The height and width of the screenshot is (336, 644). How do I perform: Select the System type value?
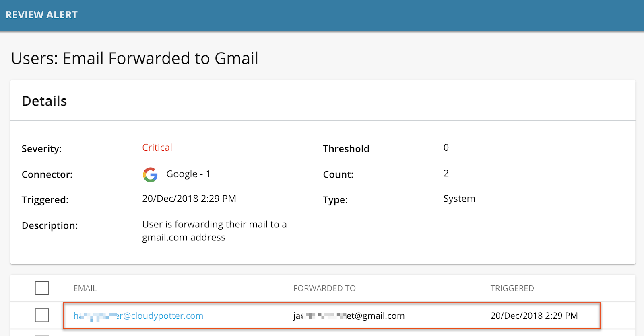coord(459,198)
